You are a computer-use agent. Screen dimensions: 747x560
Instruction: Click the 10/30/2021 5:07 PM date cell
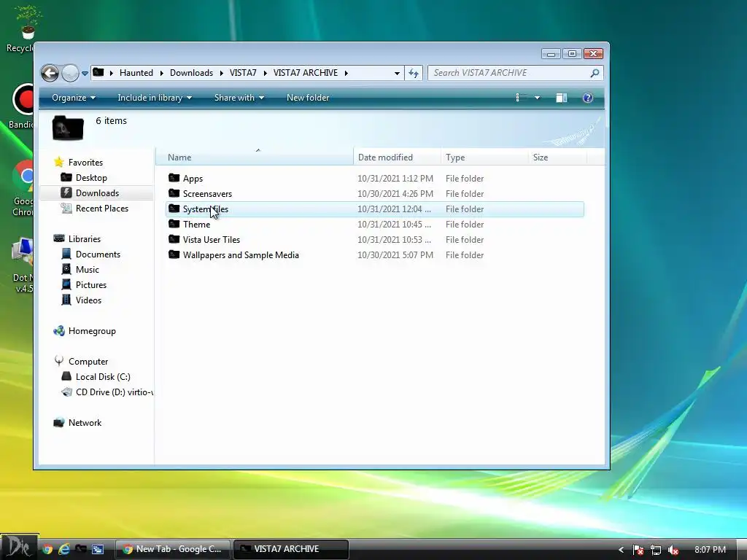coord(395,254)
